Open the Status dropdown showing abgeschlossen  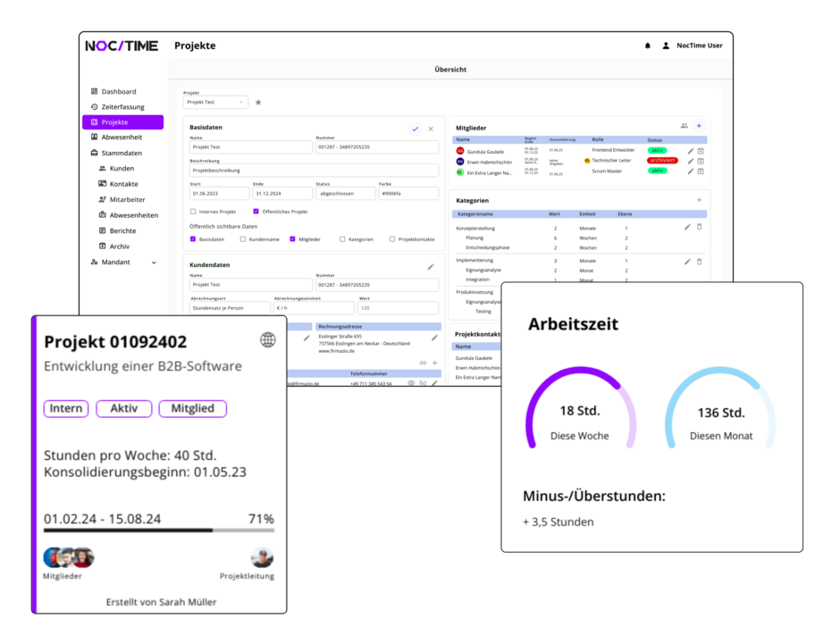point(345,193)
